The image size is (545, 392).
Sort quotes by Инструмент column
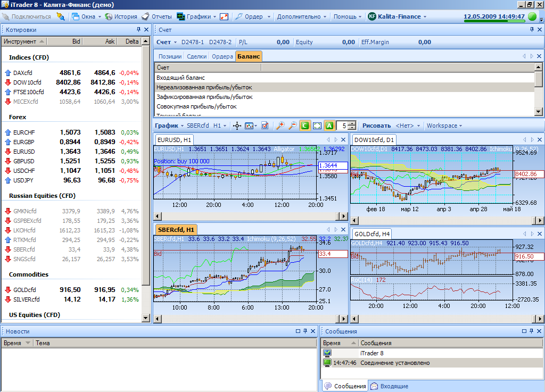[x=24, y=41]
